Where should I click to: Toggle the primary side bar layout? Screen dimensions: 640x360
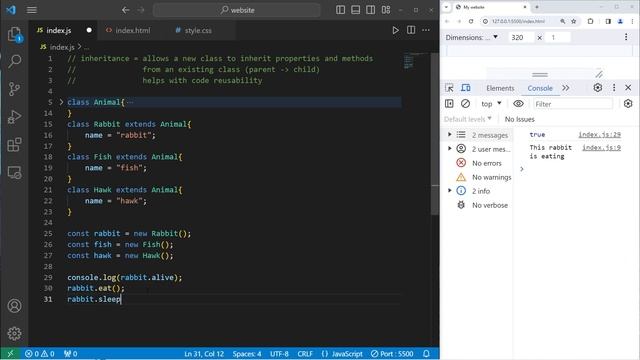pos(340,10)
